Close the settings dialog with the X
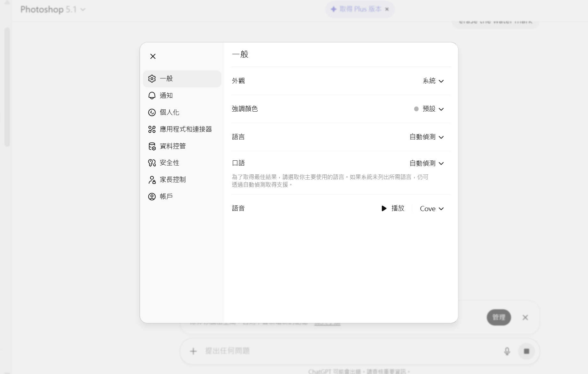 (x=153, y=56)
